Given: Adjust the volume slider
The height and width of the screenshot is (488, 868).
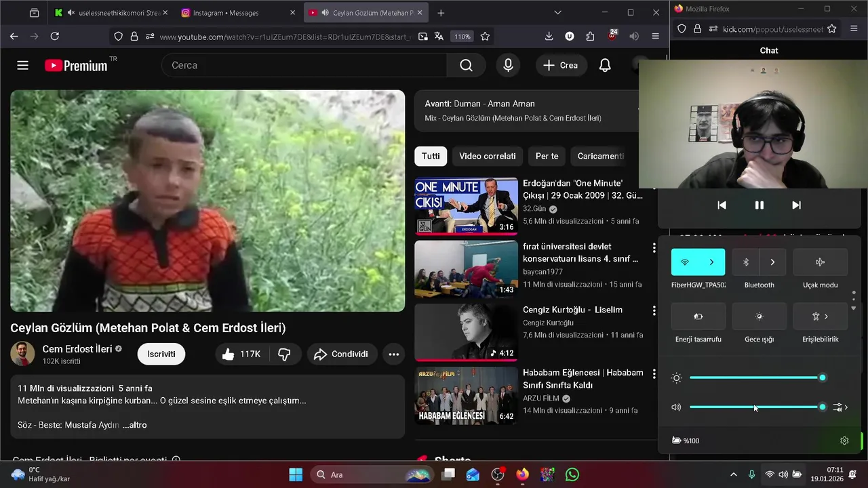Looking at the screenshot, I should pyautogui.click(x=756, y=407).
